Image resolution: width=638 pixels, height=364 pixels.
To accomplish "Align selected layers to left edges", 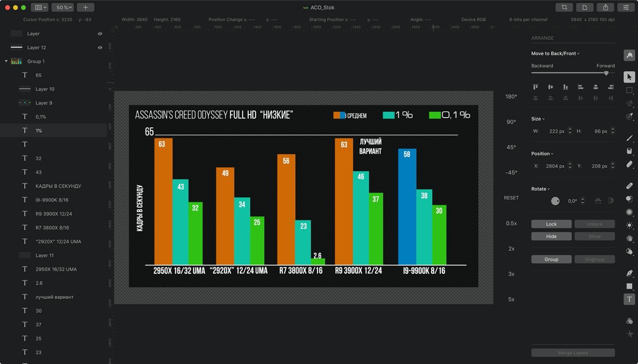I will point(581,87).
